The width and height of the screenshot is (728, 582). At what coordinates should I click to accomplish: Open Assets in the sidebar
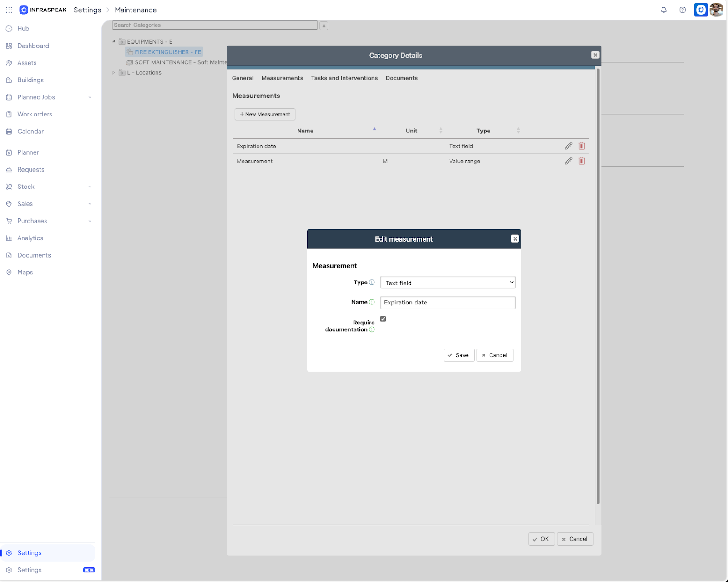pyautogui.click(x=27, y=63)
